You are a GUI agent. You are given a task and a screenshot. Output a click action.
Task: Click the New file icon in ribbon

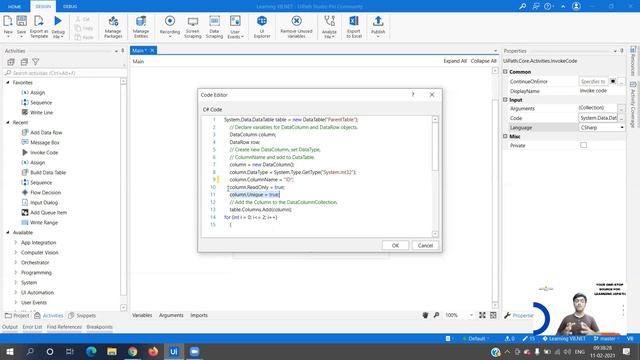(8, 21)
